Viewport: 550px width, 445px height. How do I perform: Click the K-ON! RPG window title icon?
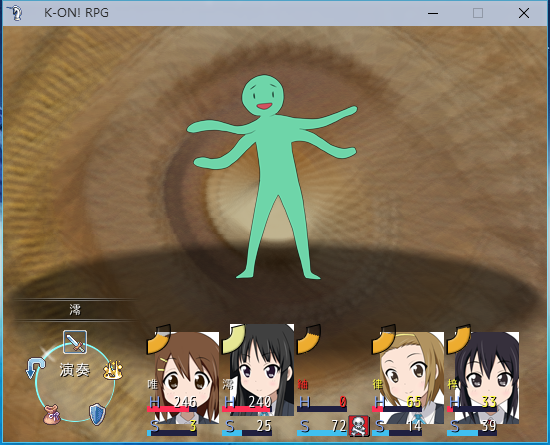click(15, 13)
